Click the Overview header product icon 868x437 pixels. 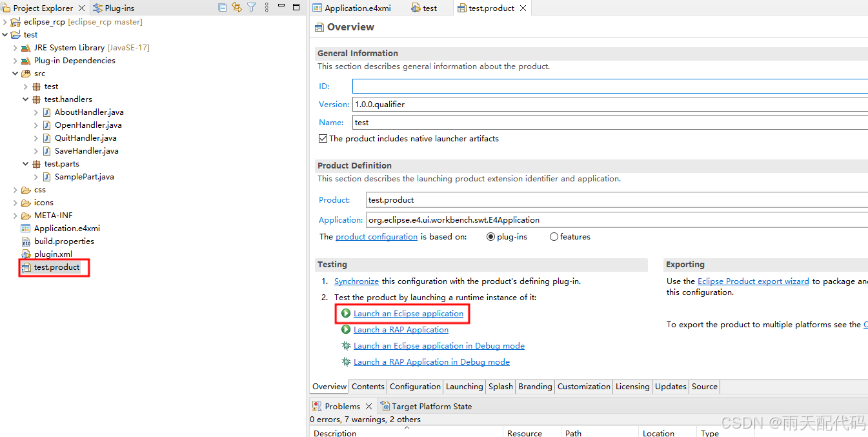(x=319, y=27)
